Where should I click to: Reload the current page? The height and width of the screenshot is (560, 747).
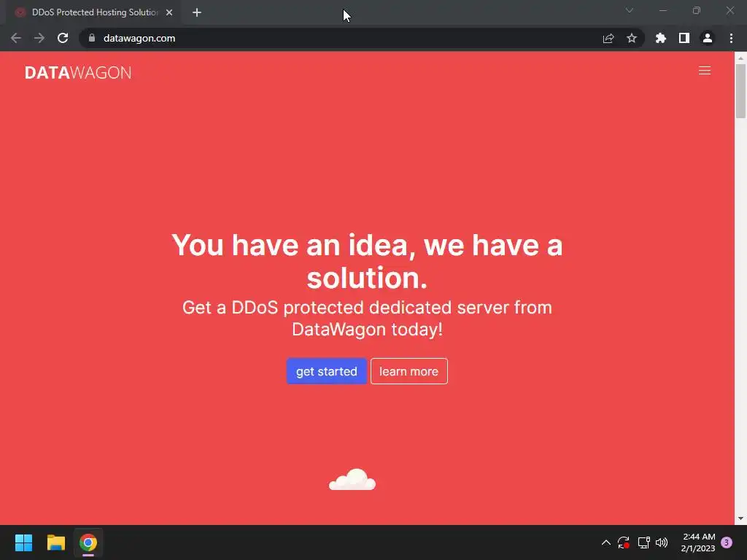pyautogui.click(x=63, y=38)
